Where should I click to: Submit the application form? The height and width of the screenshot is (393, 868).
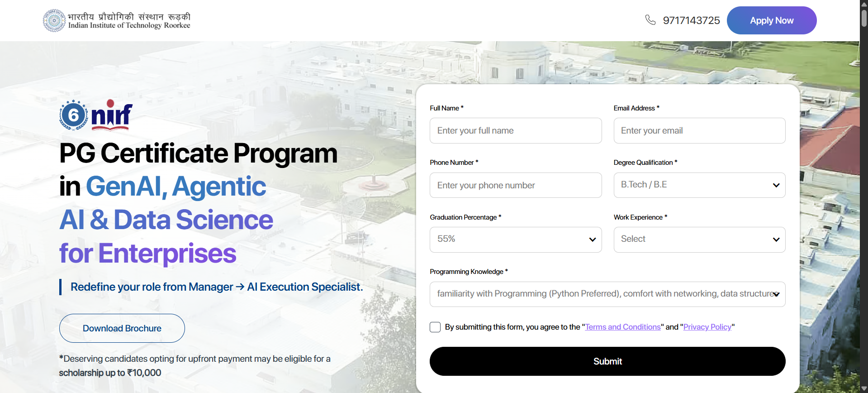coord(607,361)
